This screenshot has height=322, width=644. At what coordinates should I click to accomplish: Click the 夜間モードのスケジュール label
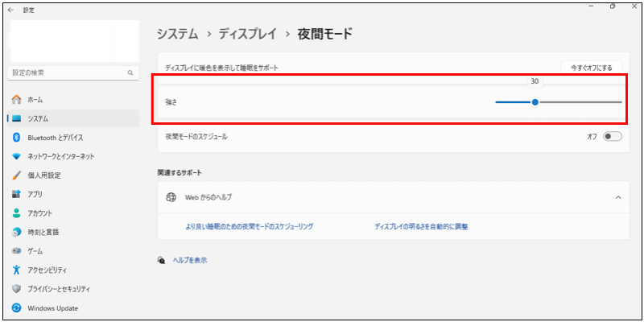click(x=196, y=137)
